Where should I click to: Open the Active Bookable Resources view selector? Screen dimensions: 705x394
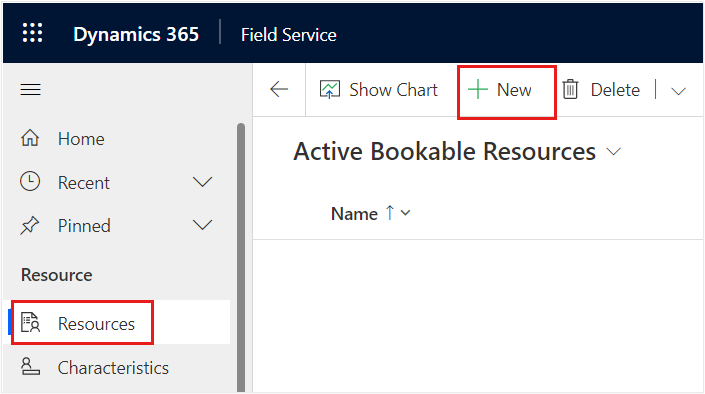click(457, 151)
